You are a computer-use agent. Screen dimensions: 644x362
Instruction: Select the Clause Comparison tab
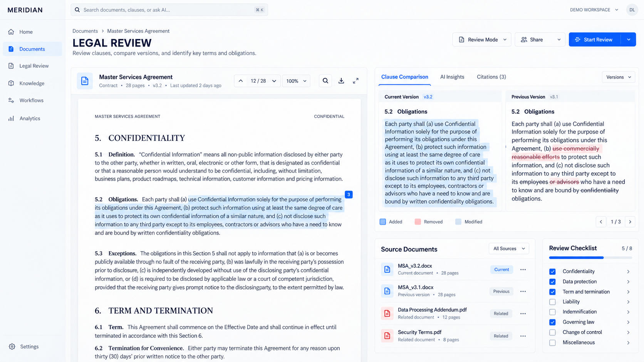coord(404,77)
